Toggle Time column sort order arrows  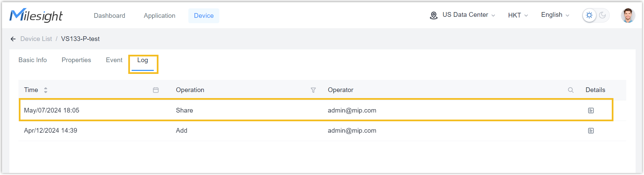click(x=46, y=90)
